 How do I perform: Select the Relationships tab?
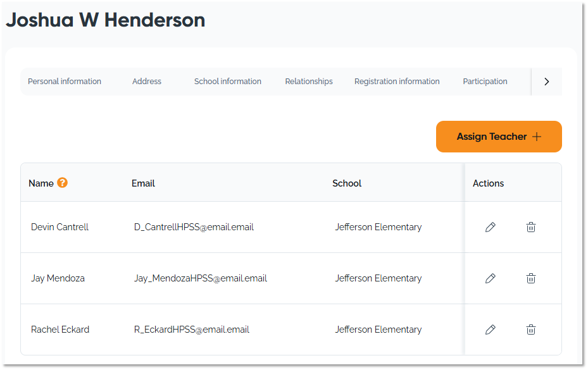309,82
